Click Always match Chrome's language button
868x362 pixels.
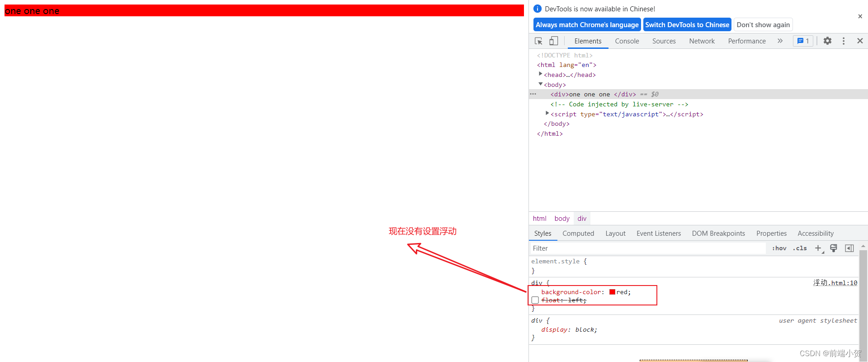tap(587, 25)
